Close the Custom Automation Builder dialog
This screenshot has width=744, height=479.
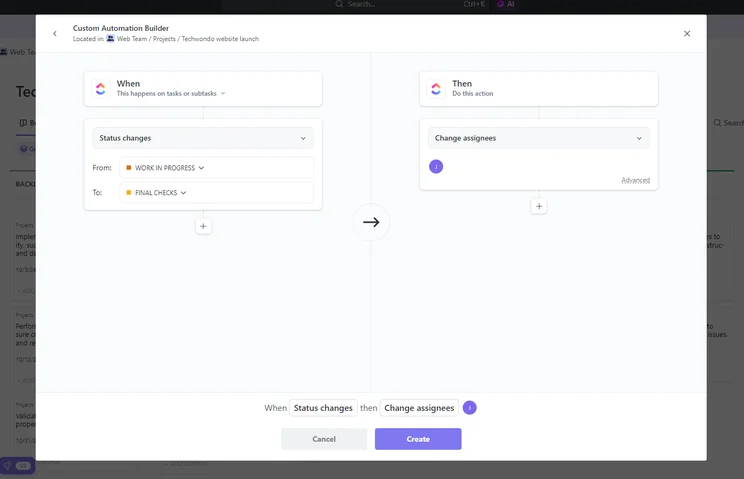687,34
